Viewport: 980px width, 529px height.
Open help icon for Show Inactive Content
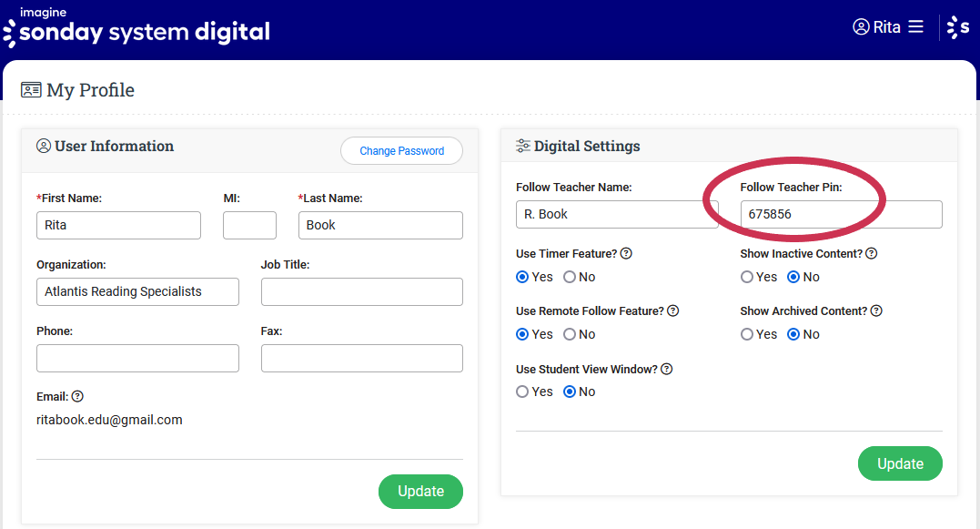click(x=871, y=254)
